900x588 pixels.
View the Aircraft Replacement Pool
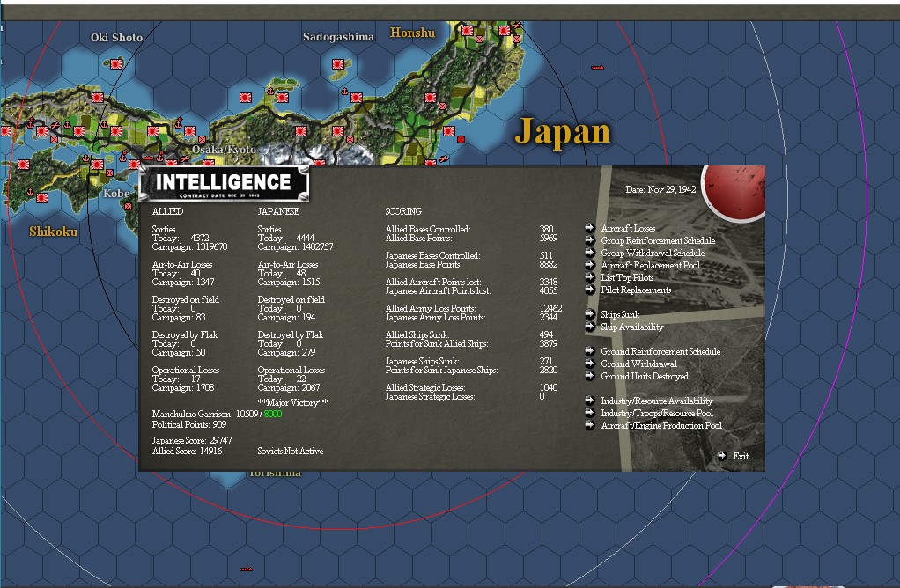click(650, 266)
